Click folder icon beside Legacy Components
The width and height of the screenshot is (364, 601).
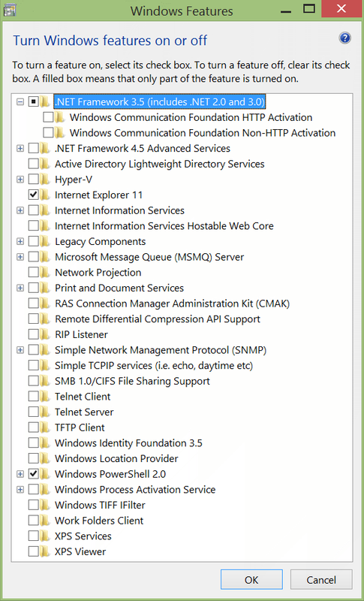tap(45, 241)
